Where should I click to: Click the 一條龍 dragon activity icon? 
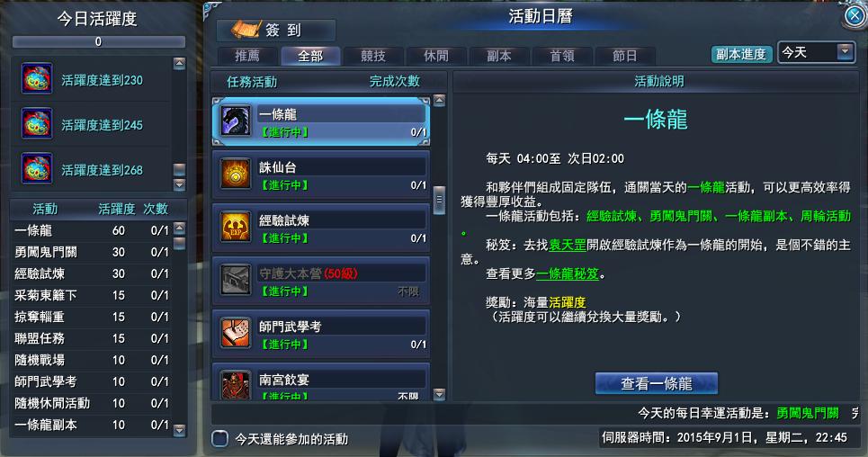(x=236, y=121)
